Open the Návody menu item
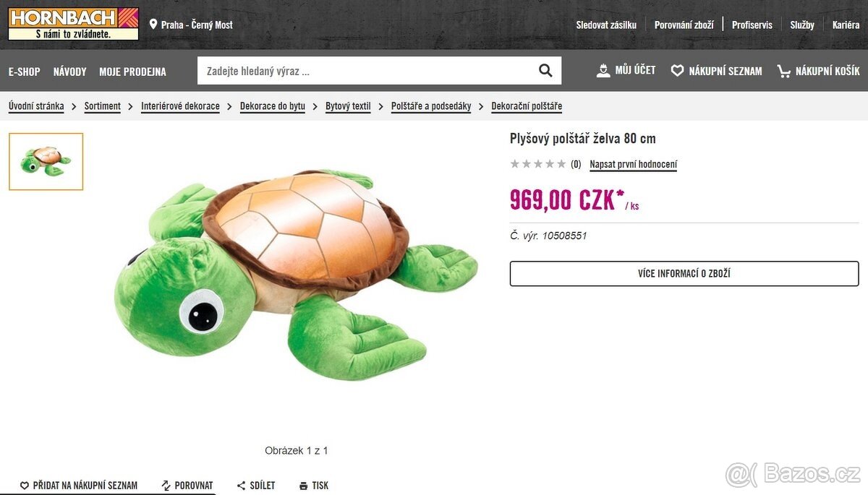This screenshot has height=495, width=868. pos(69,72)
